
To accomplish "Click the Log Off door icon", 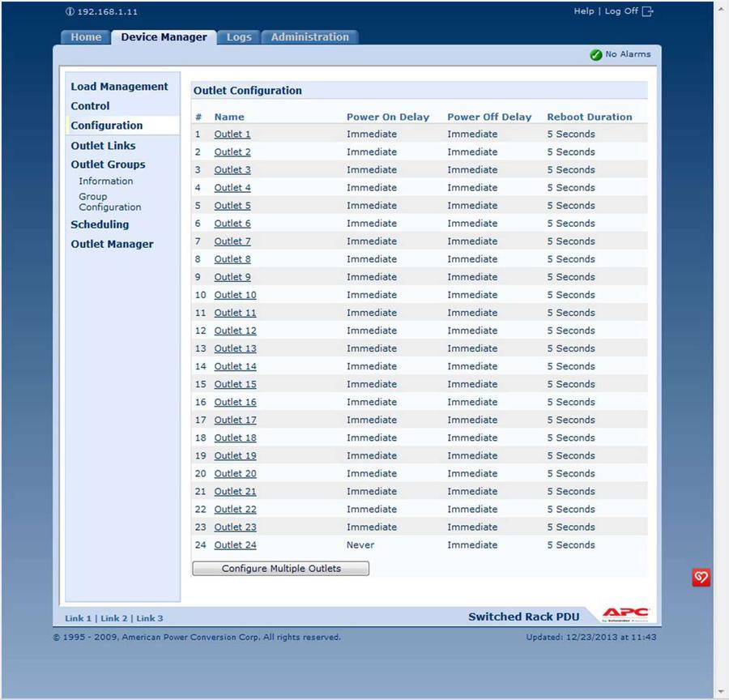I will click(647, 11).
